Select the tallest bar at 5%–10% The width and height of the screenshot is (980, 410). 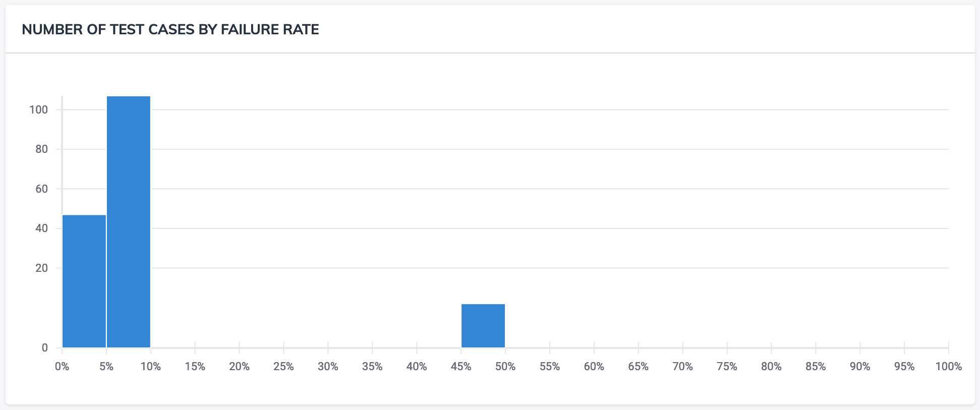128,222
